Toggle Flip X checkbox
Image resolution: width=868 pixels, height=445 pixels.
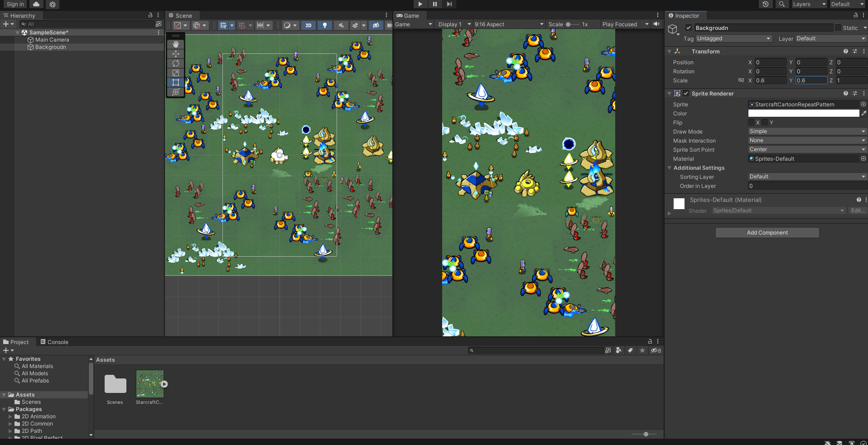click(x=751, y=122)
